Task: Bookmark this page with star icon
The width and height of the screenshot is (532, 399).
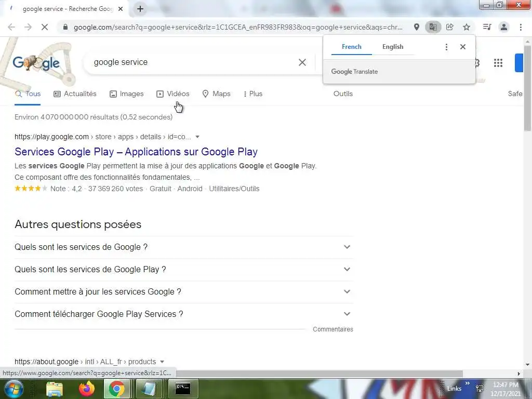Action: point(467,27)
